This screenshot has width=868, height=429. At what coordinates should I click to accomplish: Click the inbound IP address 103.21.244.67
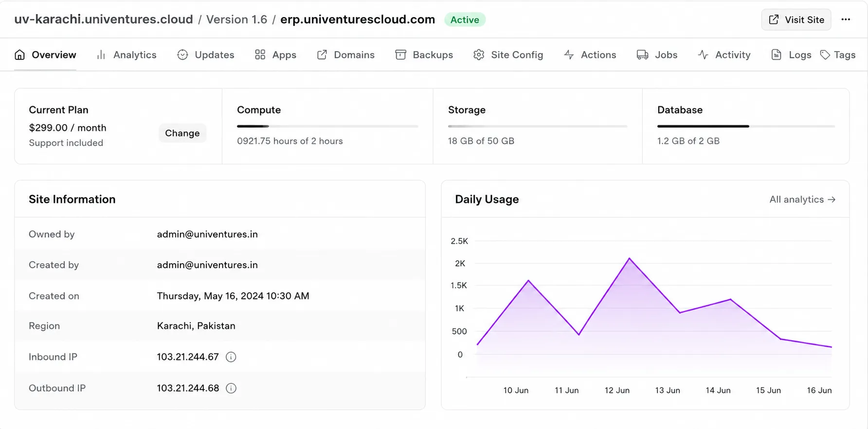point(188,357)
